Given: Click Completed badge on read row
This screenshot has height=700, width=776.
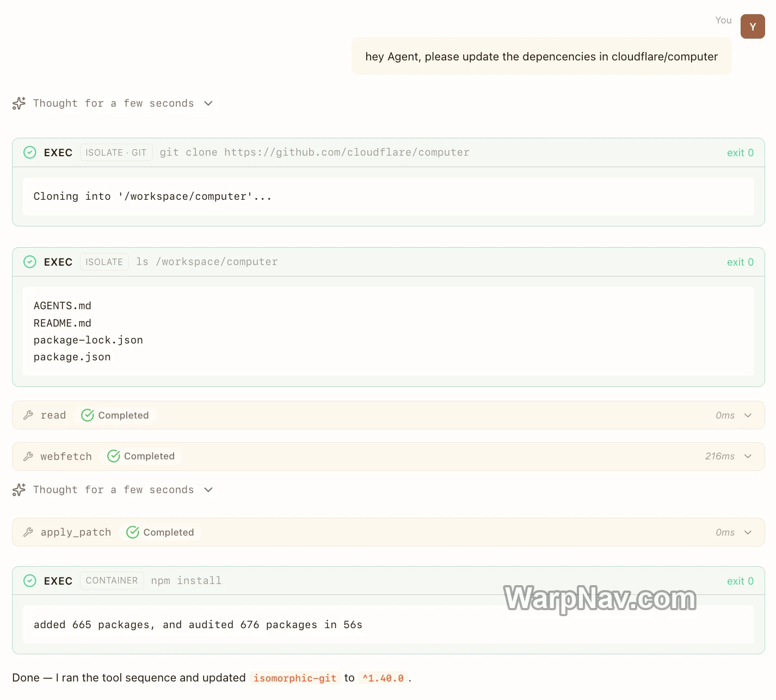Looking at the screenshot, I should [x=115, y=415].
